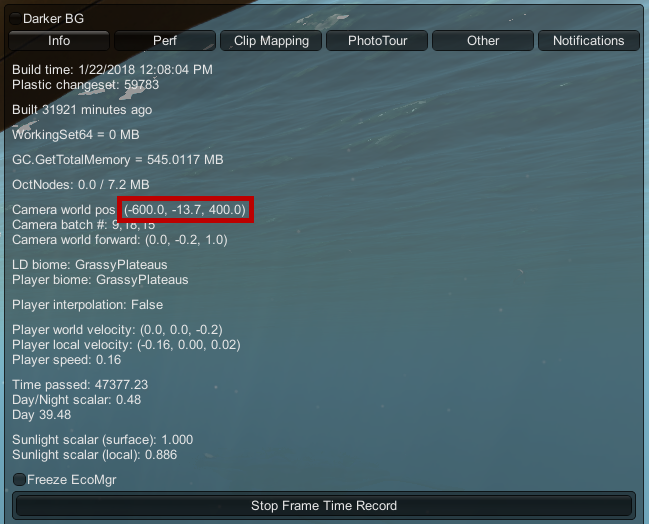Click the Build time text line
The height and width of the screenshot is (524, 649).
click(112, 70)
